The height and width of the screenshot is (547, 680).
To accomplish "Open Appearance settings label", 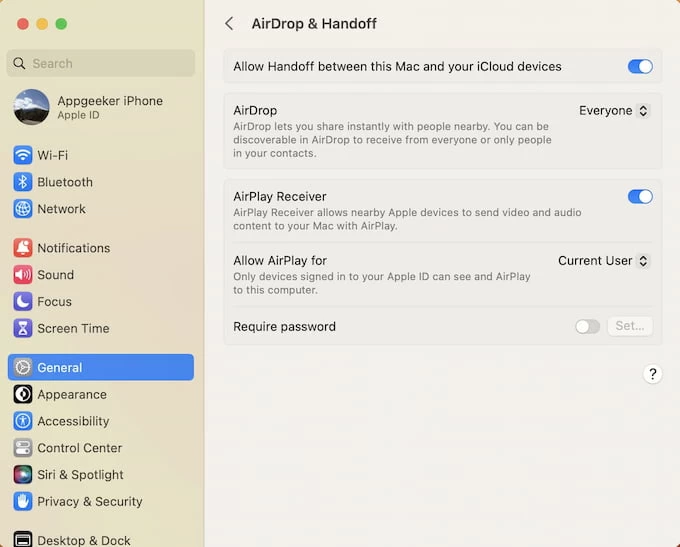I will pyautogui.click(x=72, y=395).
